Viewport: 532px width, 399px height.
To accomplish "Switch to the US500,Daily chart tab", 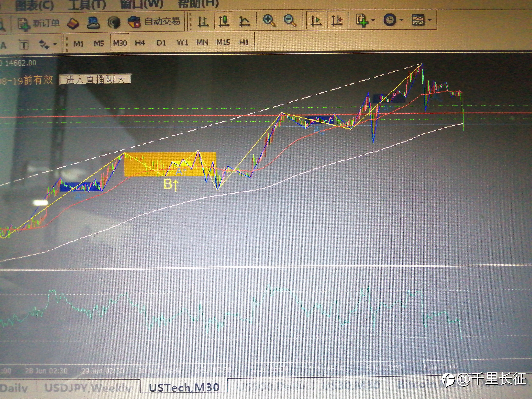I will point(271,386).
